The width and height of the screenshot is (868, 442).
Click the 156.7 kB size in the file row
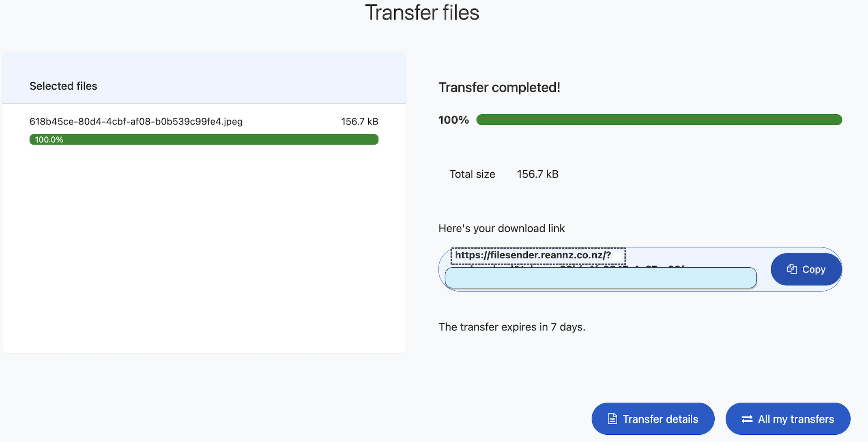[359, 122]
